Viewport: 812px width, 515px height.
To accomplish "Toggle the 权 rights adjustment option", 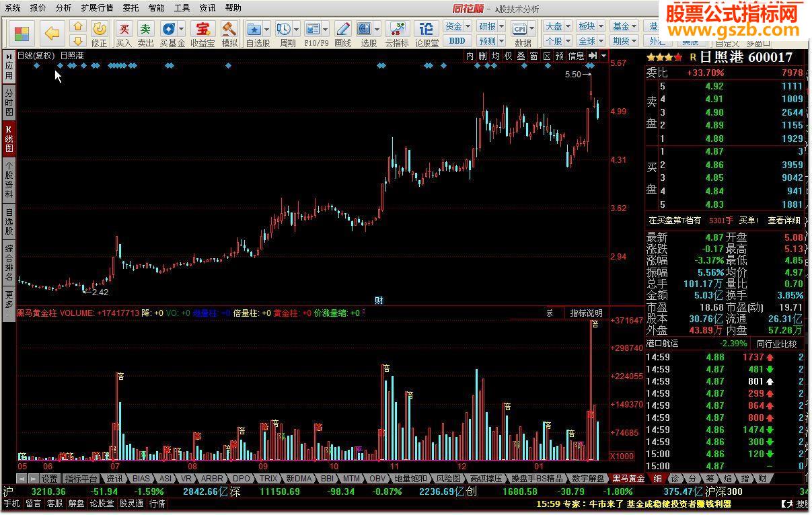I will coord(508,56).
